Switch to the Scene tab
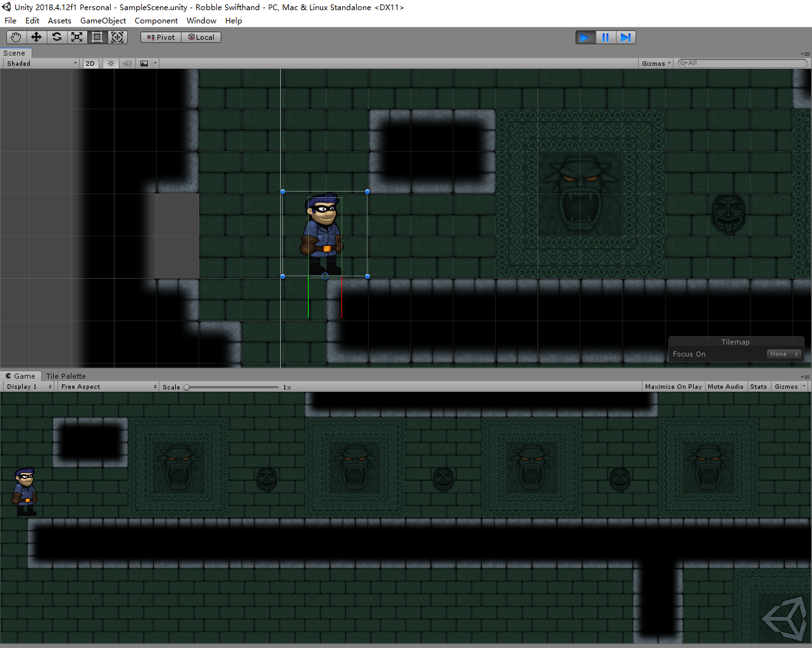812x648 pixels. pos(15,53)
